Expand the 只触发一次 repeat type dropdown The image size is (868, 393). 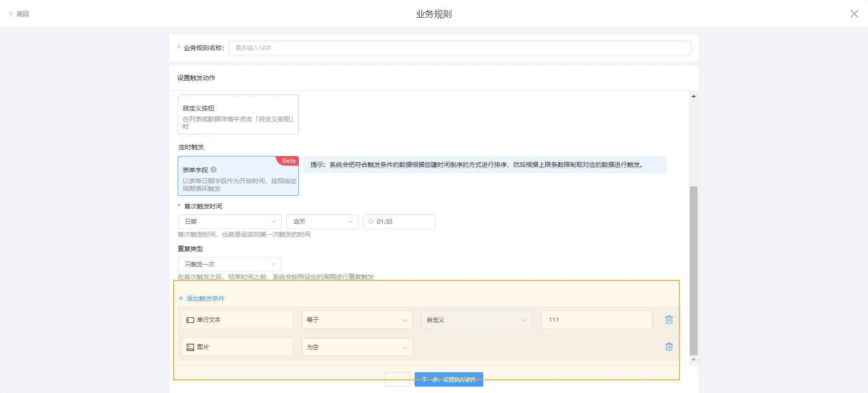(x=229, y=264)
